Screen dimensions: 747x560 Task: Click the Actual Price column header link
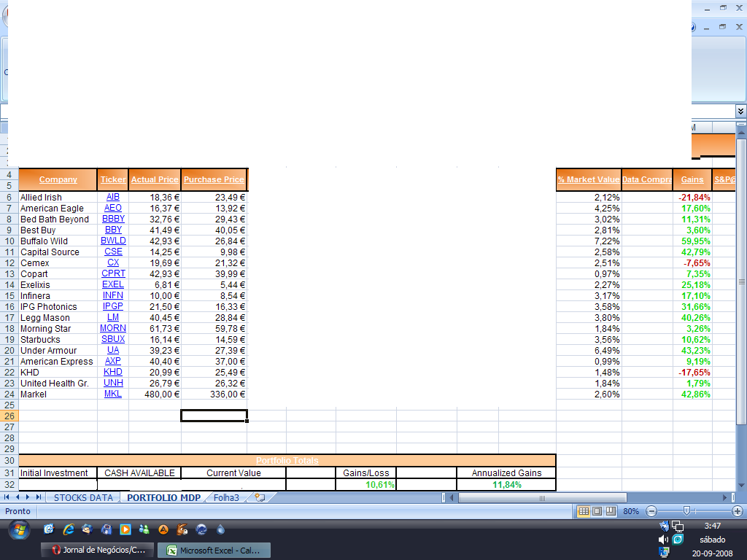point(155,179)
